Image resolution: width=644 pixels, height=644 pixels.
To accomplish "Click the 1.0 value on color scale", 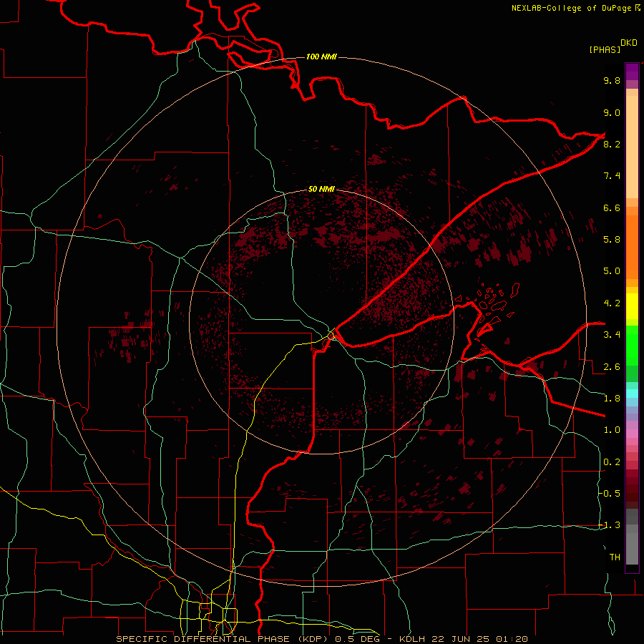I will (x=612, y=430).
